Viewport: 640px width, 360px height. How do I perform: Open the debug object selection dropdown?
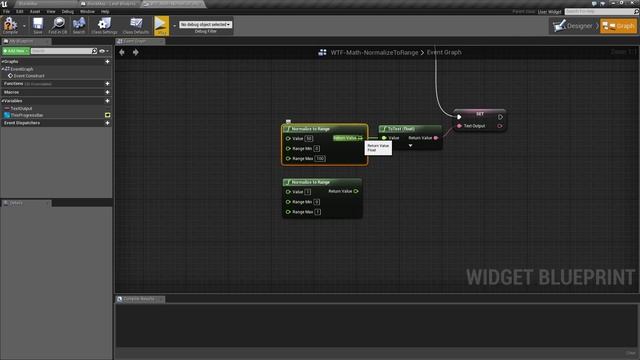pyautogui.click(x=206, y=25)
